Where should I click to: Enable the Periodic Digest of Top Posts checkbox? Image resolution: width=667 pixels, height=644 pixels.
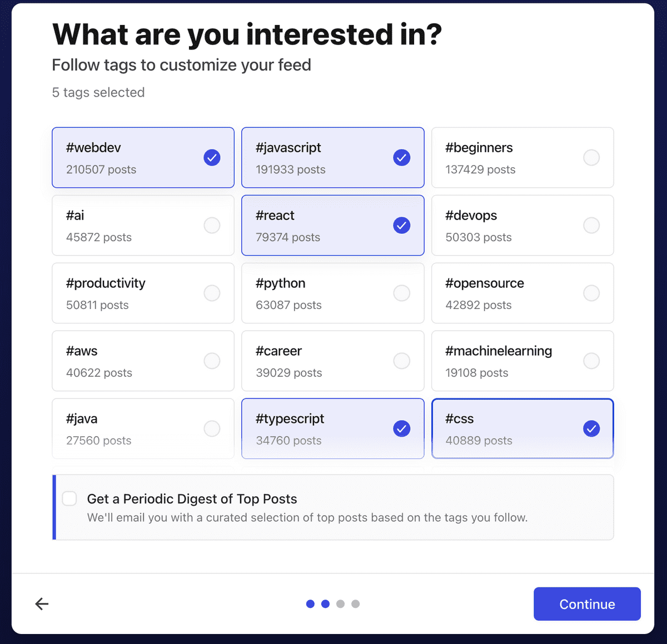click(69, 498)
